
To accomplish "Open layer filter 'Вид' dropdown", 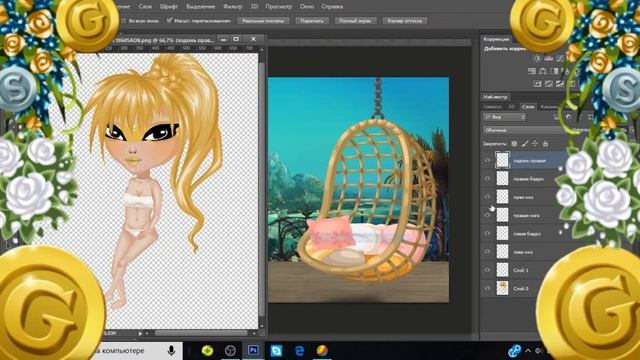I will tap(504, 117).
